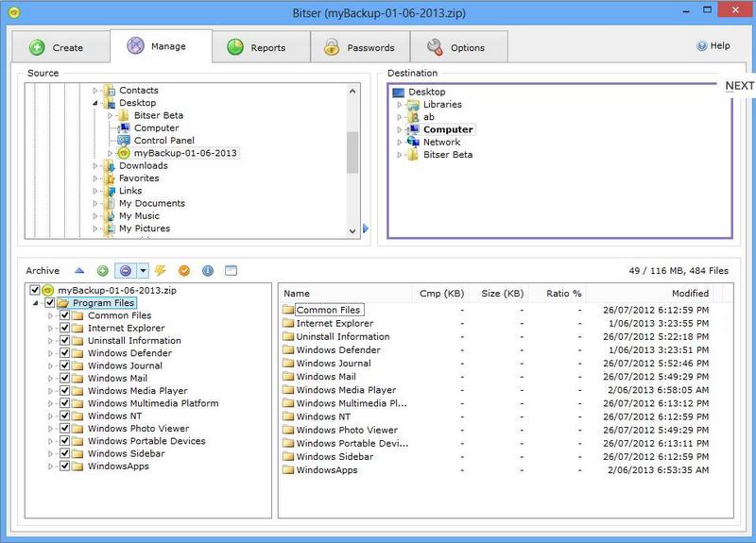756x543 pixels.
Task: Select Windows Photo Viewer in file list
Action: point(497,430)
